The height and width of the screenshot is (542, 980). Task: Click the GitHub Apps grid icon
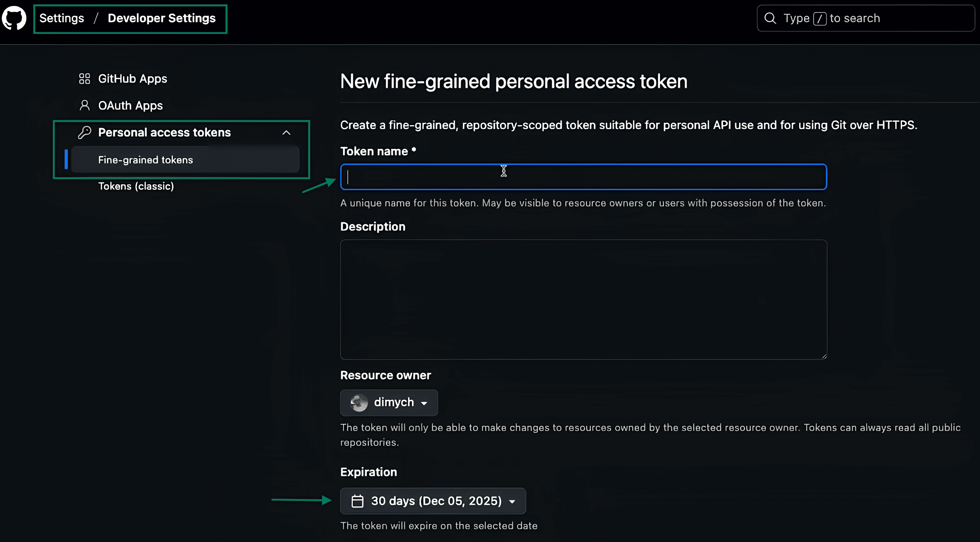point(84,79)
